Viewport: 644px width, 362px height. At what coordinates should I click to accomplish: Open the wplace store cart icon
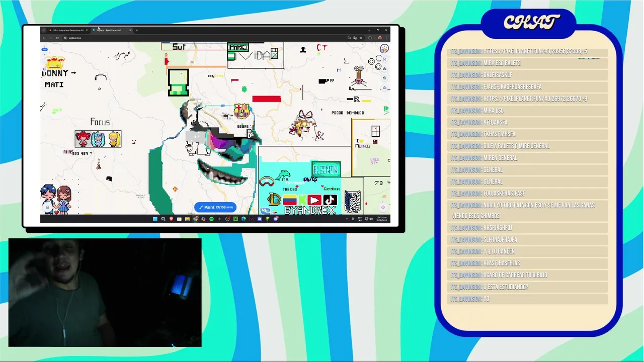point(384,59)
